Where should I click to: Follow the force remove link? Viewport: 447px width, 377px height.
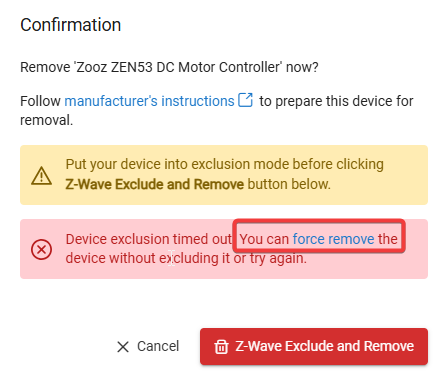point(333,239)
